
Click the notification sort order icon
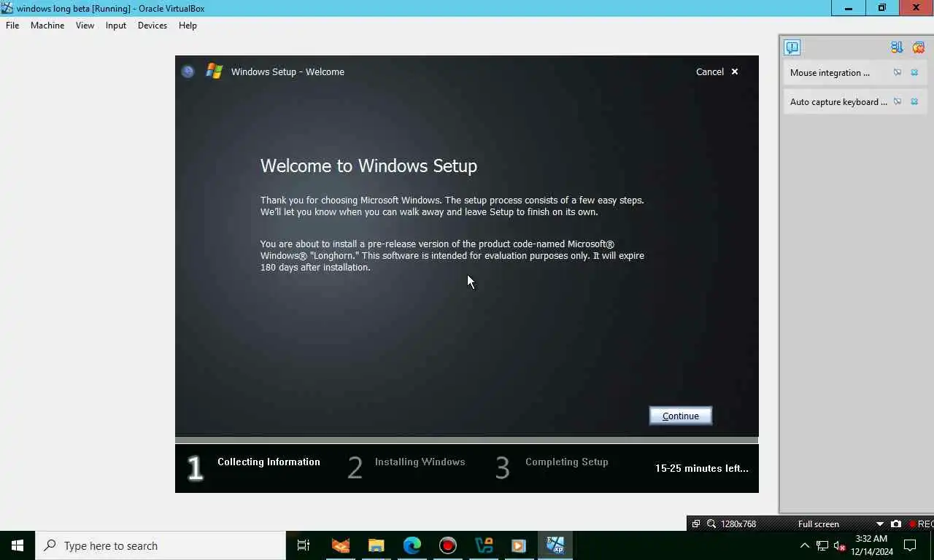(897, 47)
